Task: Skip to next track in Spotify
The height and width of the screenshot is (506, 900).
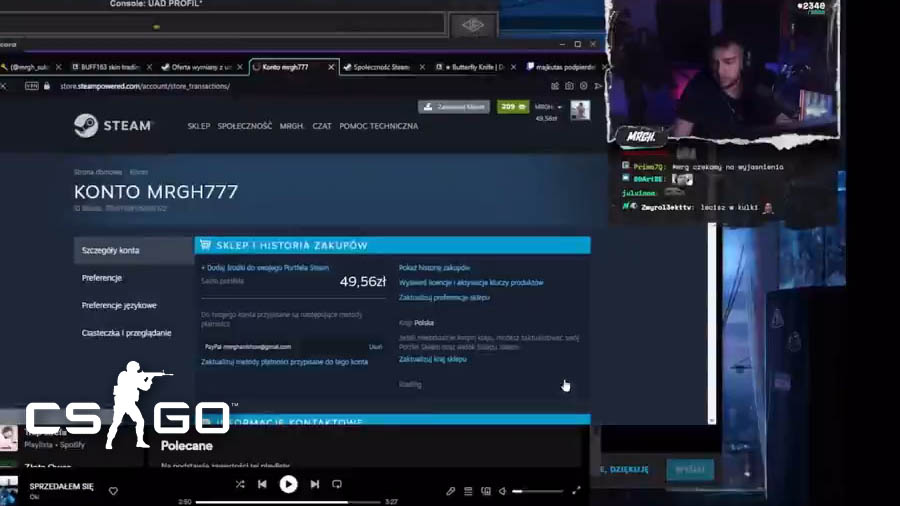Action: (315, 484)
